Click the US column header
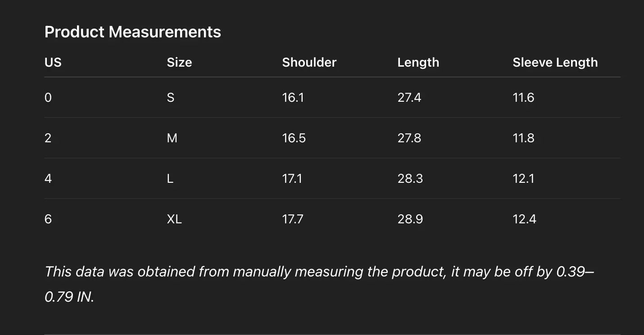 pos(53,62)
